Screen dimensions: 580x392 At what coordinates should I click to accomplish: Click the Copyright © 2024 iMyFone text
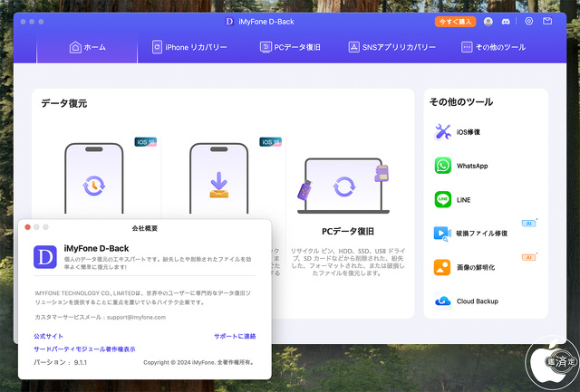pos(199,362)
